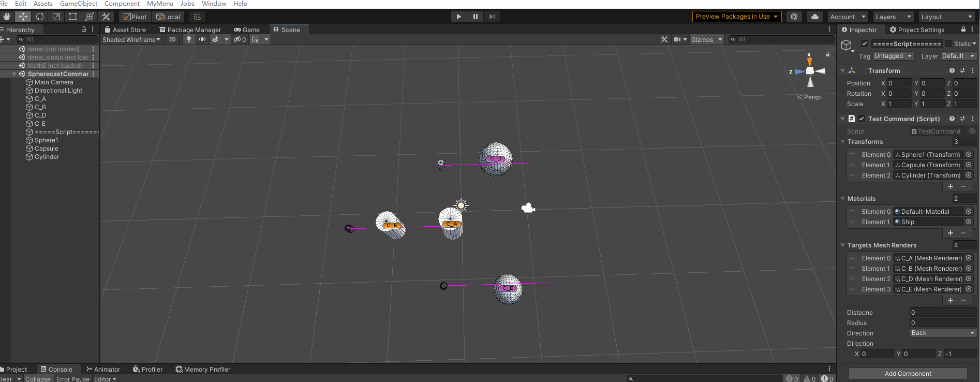Collapse the Transforms array

tap(842, 142)
